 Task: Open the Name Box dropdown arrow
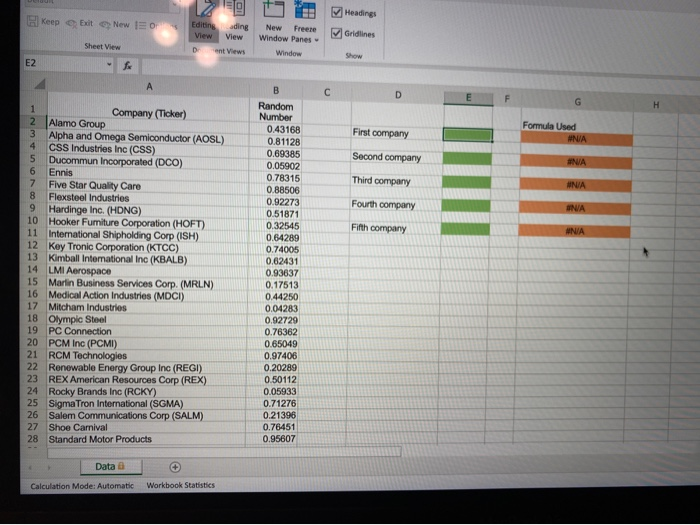coord(108,64)
